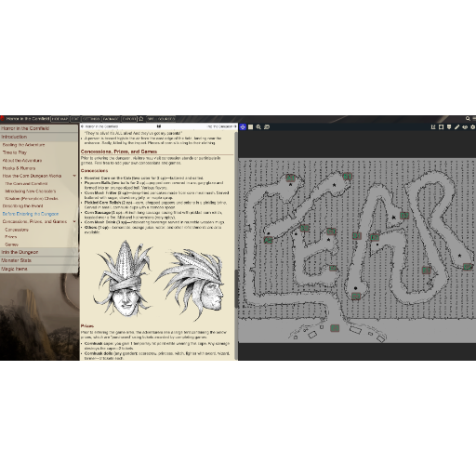Select the pencil draw tool

tap(456, 127)
